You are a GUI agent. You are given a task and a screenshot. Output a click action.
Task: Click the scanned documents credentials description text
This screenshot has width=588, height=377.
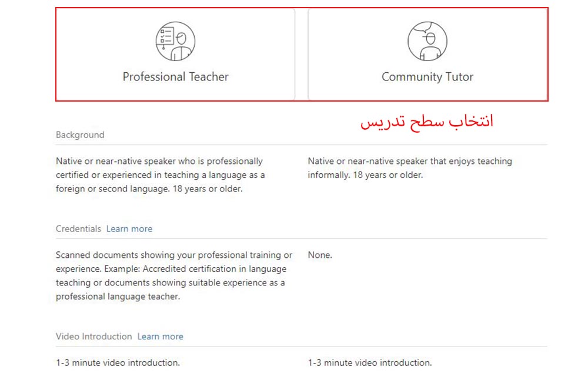click(174, 276)
